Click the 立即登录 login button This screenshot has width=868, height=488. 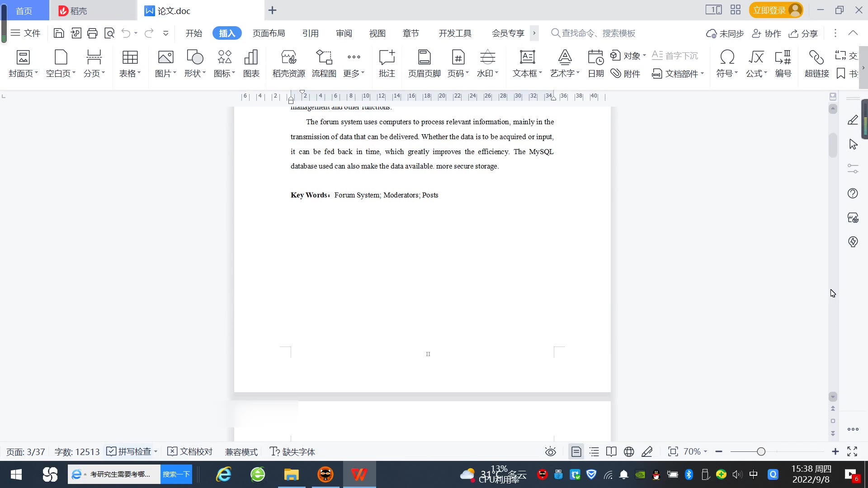click(769, 10)
